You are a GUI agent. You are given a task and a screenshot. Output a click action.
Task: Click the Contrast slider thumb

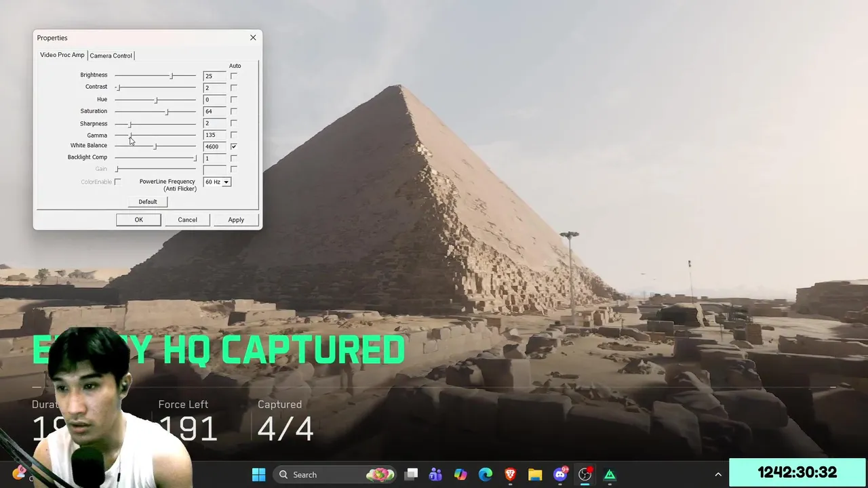(x=118, y=87)
